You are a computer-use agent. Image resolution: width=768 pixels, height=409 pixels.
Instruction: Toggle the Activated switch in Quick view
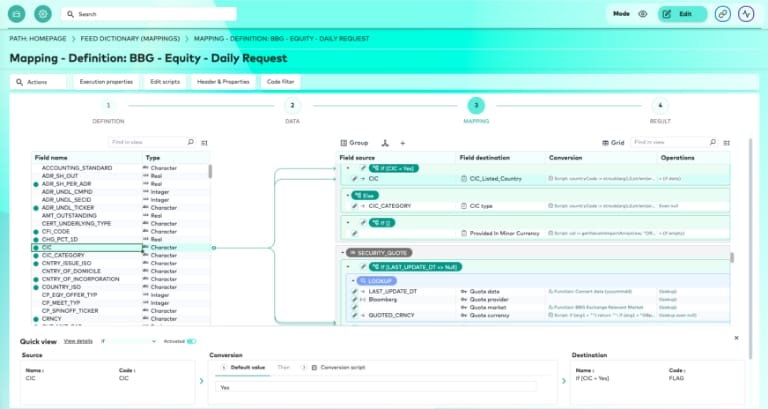(191, 341)
